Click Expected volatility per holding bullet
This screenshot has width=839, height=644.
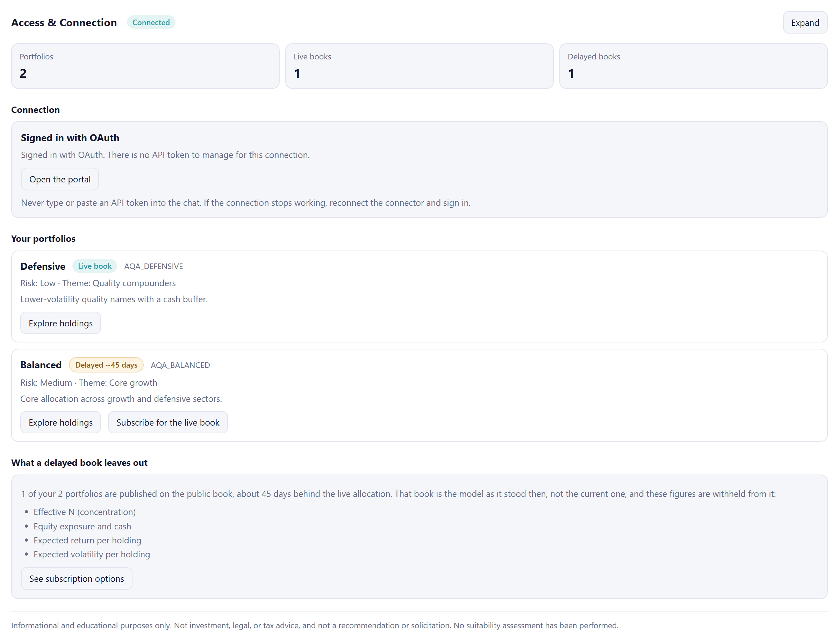[x=92, y=554]
